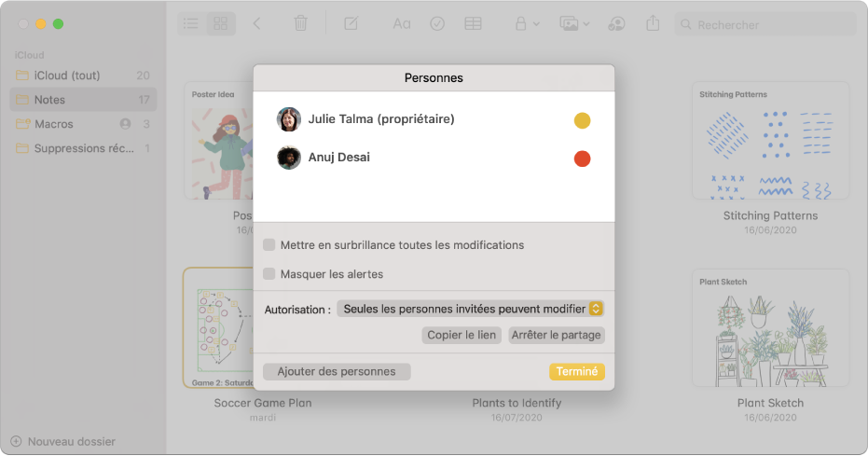Select iCloud (tout) folder

(83, 76)
